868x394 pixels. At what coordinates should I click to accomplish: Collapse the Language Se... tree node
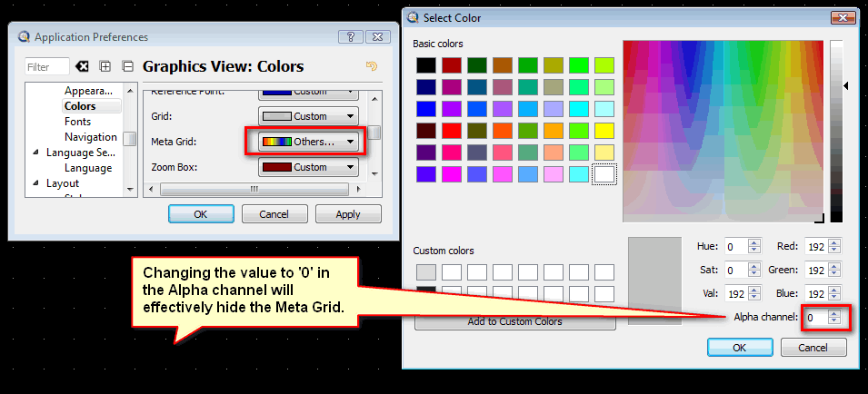36,153
